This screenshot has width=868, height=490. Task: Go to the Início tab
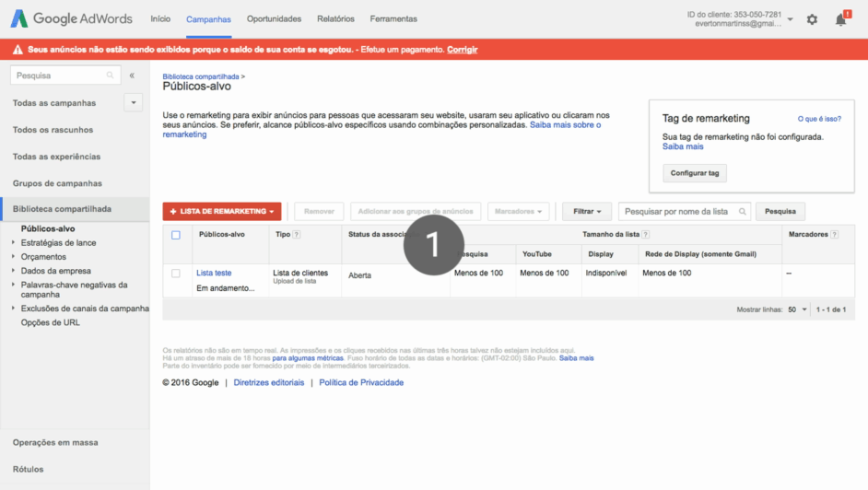click(160, 18)
